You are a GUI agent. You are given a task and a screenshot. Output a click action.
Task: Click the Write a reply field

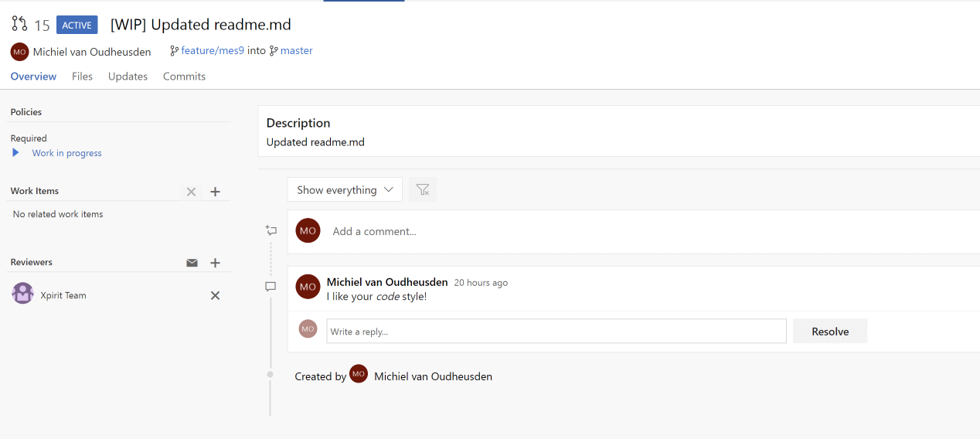[556, 332]
